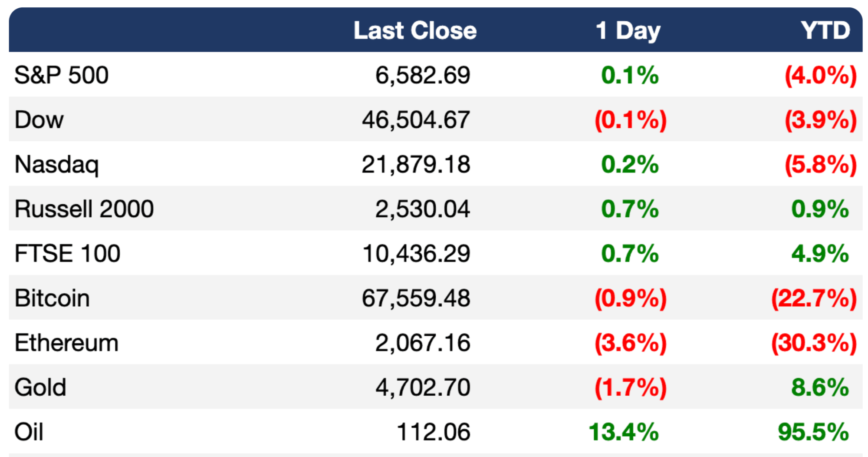
Task: Select the Ethereum row label
Action: 66,343
